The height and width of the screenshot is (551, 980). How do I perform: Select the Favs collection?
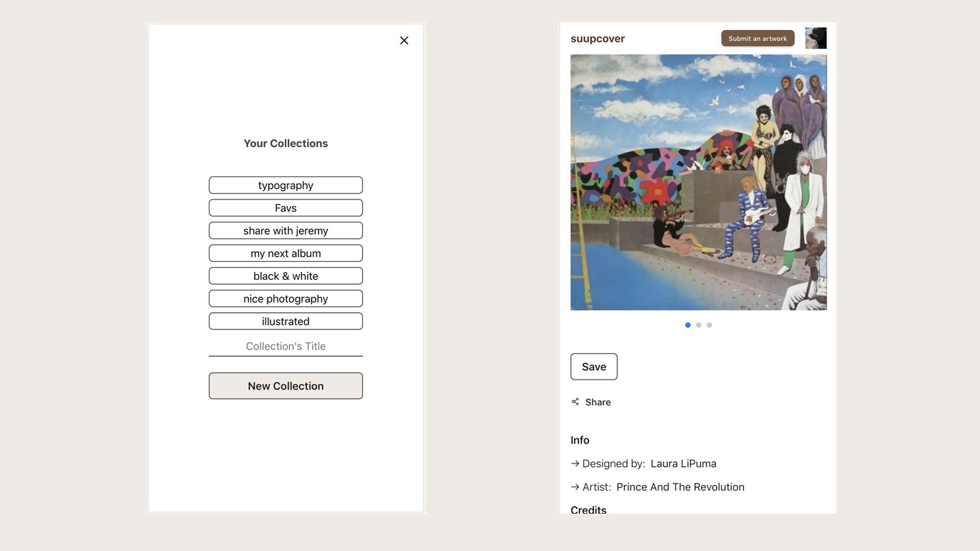pos(286,208)
